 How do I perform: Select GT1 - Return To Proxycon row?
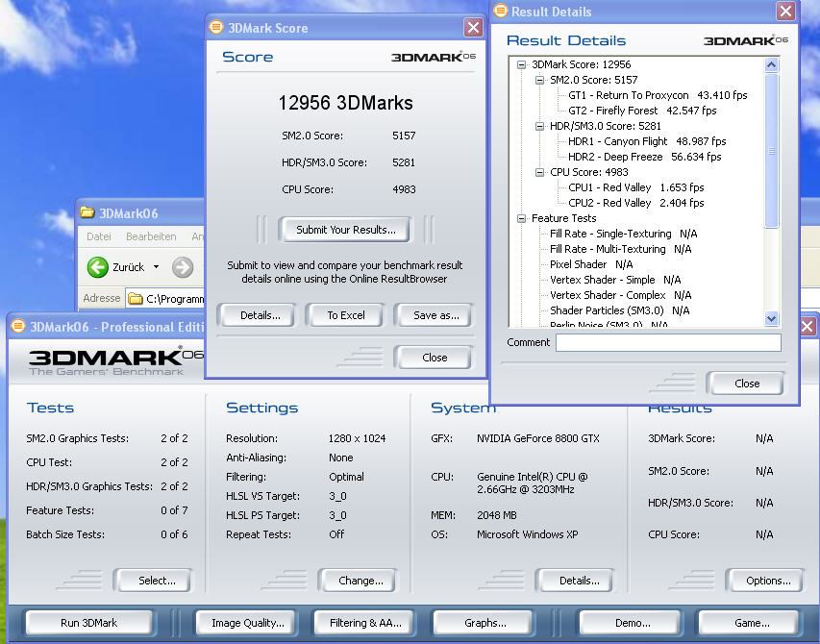pyautogui.click(x=658, y=96)
